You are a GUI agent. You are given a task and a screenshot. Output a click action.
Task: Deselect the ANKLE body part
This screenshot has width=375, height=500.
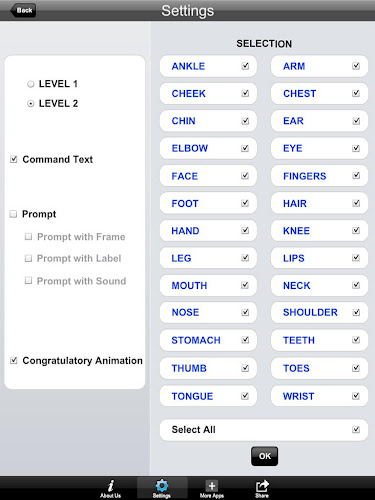coord(245,66)
